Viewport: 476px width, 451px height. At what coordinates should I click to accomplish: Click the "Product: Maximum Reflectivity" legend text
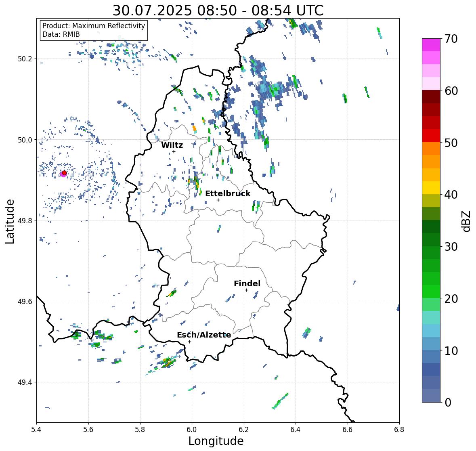[x=94, y=26]
